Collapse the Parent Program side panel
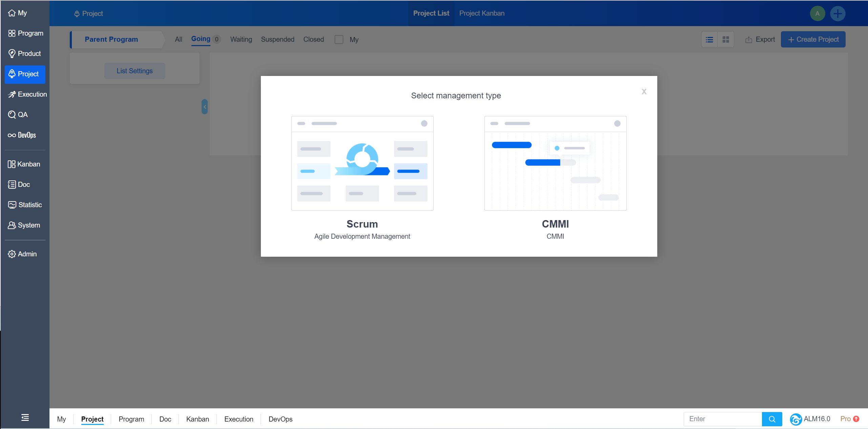The width and height of the screenshot is (868, 429). pyautogui.click(x=205, y=107)
